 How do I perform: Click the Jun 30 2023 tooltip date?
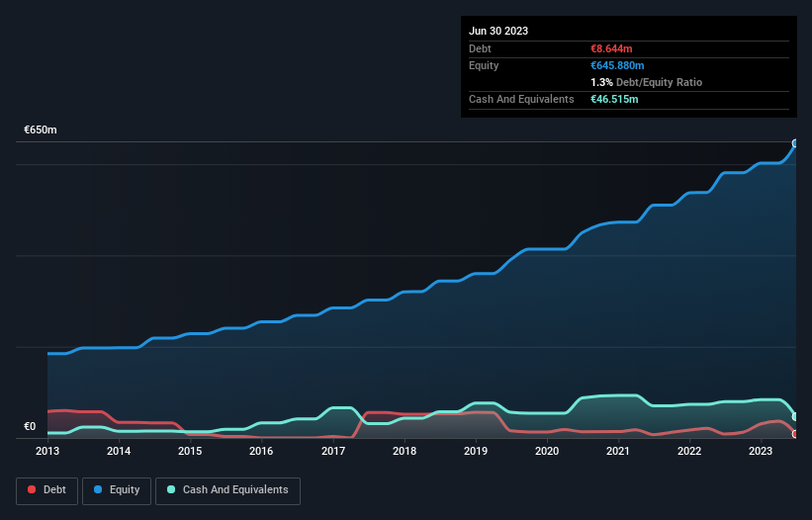click(498, 31)
